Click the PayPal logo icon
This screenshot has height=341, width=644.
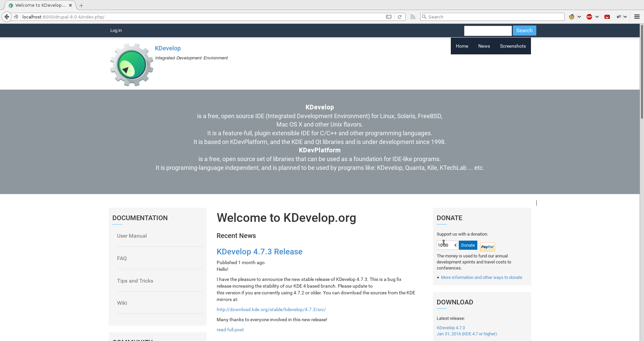tap(487, 247)
